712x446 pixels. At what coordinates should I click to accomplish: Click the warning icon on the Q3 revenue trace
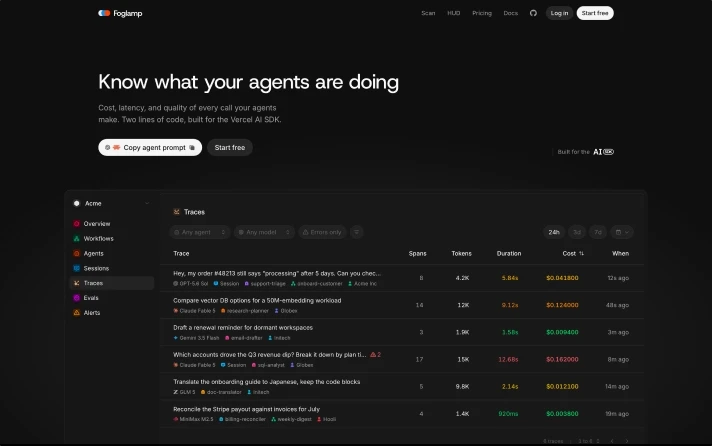[373, 354]
